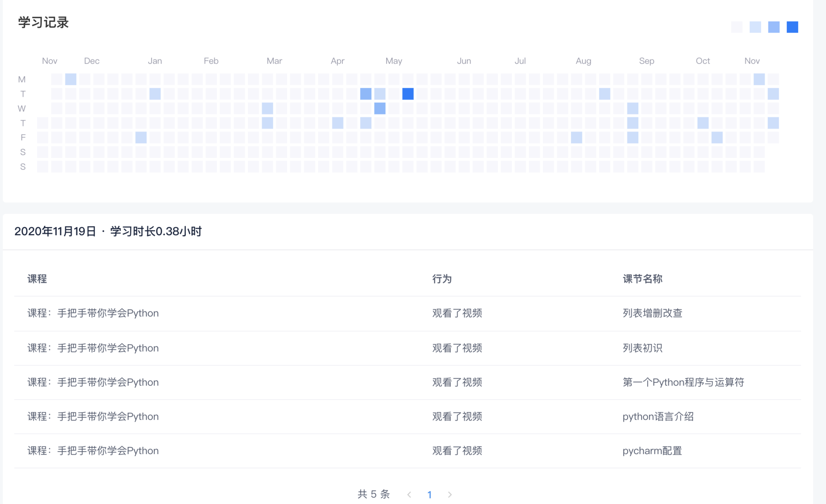Viewport: 826px width, 504px height.
Task: Open the 第一个Python程序与运算符 lesson
Action: coord(683,382)
